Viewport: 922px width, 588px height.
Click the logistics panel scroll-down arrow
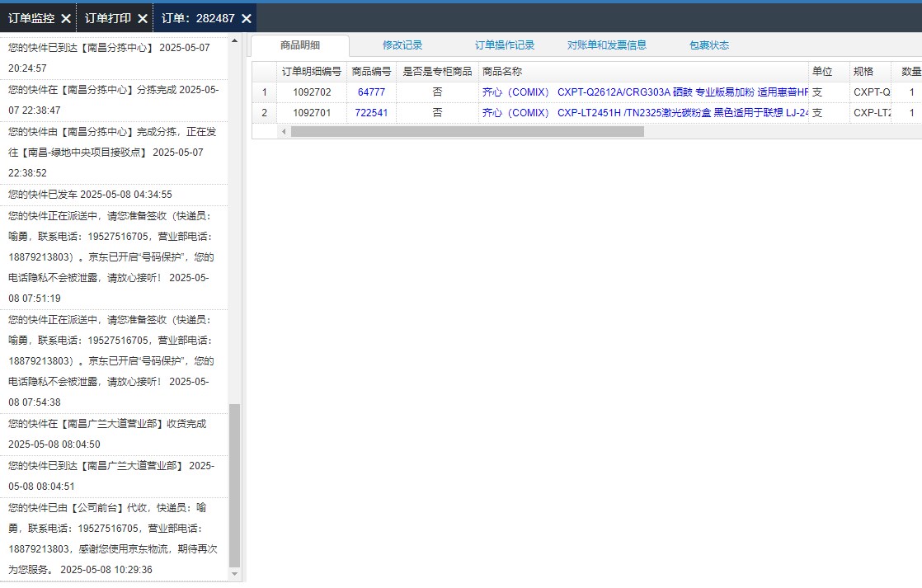coord(234,574)
